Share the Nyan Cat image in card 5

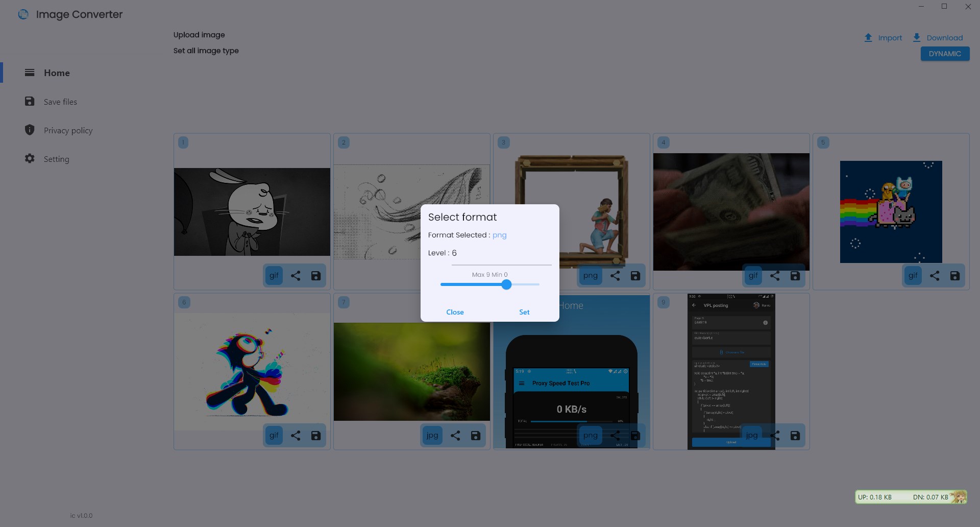pyautogui.click(x=935, y=276)
